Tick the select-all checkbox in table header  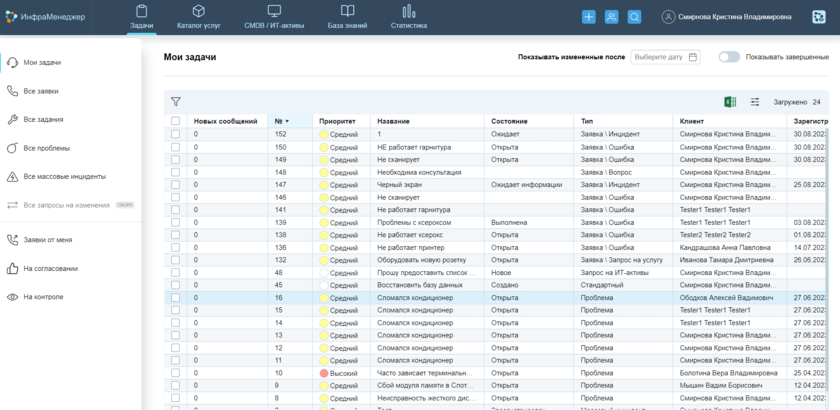pos(176,121)
